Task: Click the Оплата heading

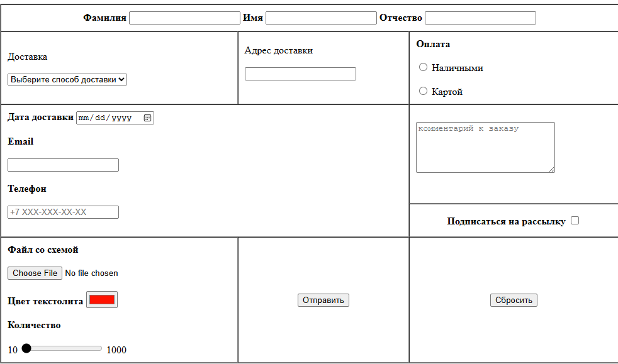Action: [433, 44]
